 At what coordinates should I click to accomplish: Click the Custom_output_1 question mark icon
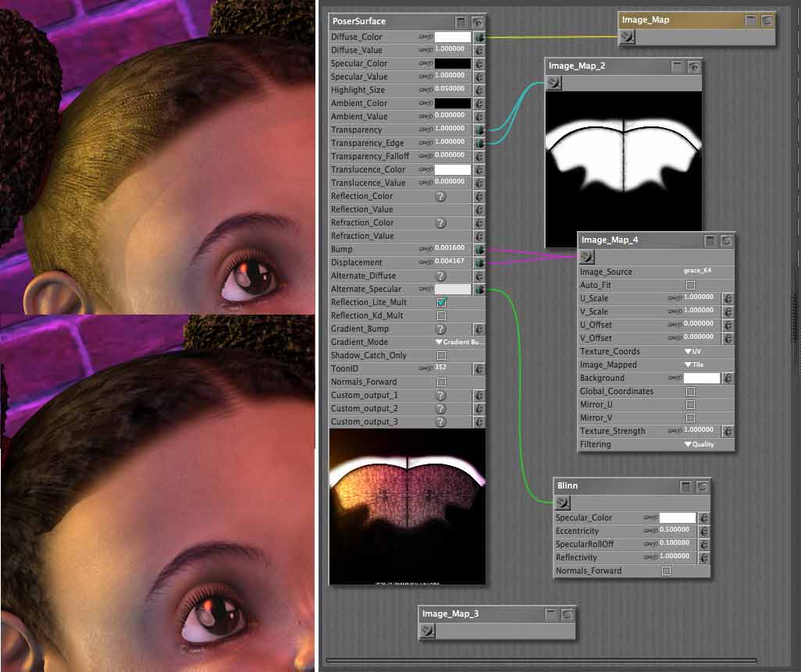point(441,396)
